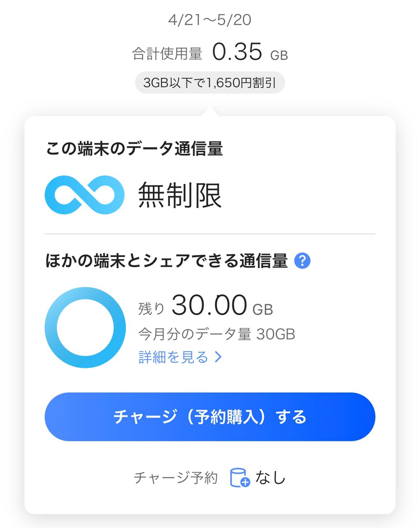
Task: Tap the 0.35 GB total usage value
Action: (x=250, y=52)
